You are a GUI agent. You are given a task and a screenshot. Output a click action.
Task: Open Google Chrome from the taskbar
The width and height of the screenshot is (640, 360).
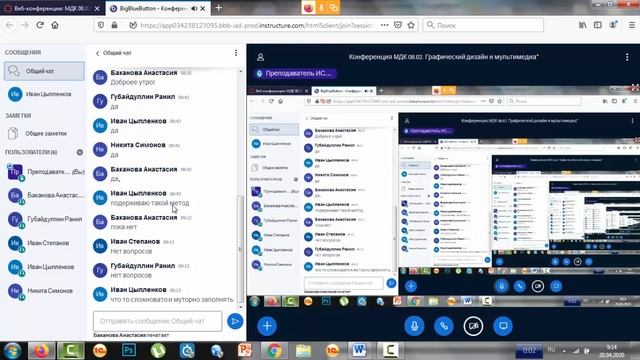pyautogui.click(x=274, y=351)
